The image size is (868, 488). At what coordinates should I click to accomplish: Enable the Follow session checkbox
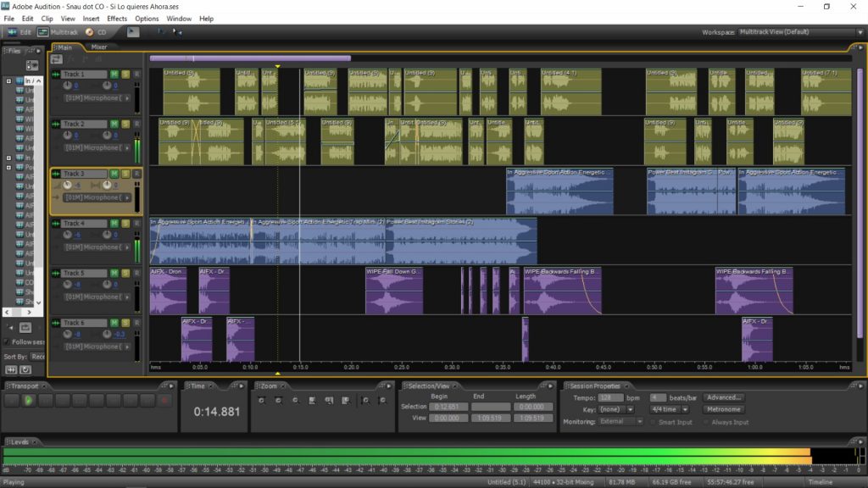pyautogui.click(x=8, y=342)
